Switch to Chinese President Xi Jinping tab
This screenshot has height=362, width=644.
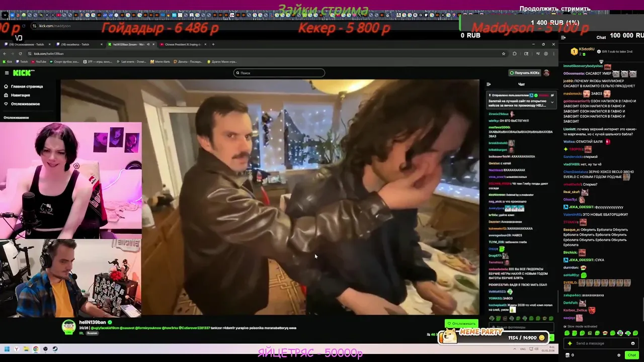182,44
